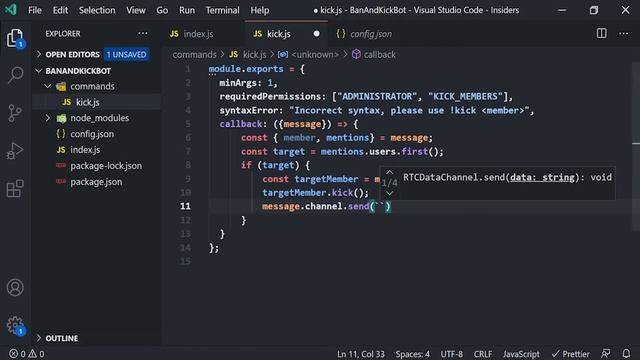Open Run menu
Image resolution: width=640 pixels, height=360 pixels.
click(x=187, y=10)
